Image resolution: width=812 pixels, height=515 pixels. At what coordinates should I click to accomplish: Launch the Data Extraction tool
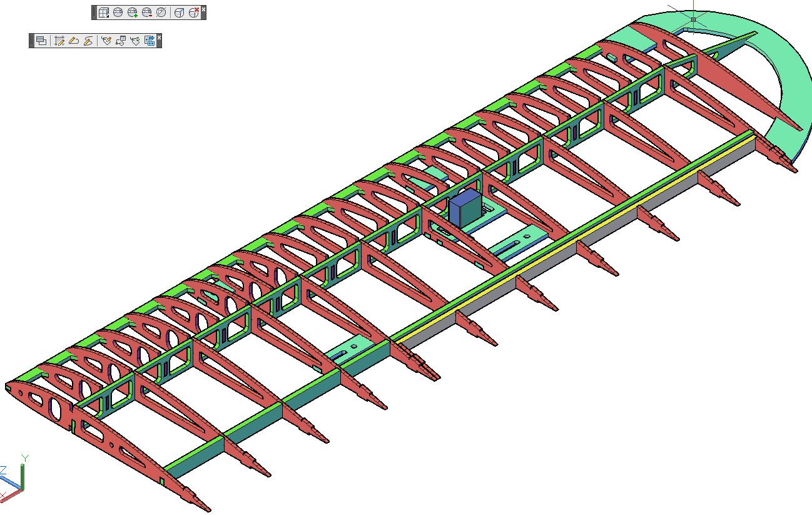[150, 41]
